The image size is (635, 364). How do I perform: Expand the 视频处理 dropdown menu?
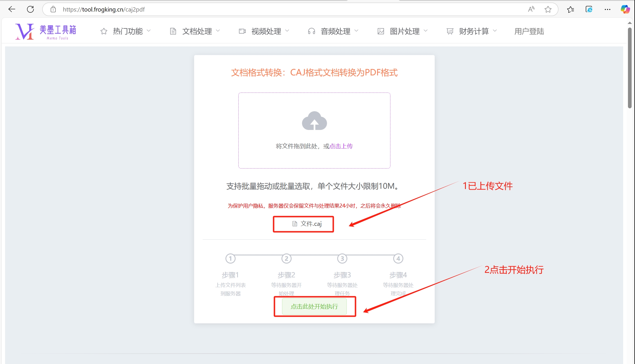click(264, 31)
